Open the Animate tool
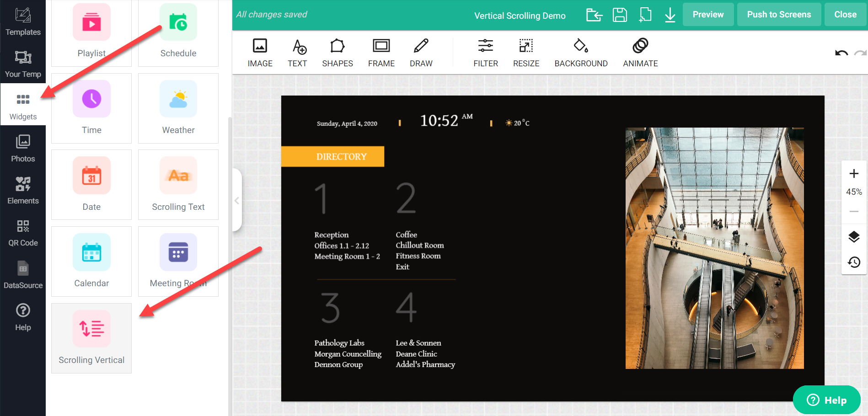Image resolution: width=868 pixels, height=416 pixels. point(640,53)
